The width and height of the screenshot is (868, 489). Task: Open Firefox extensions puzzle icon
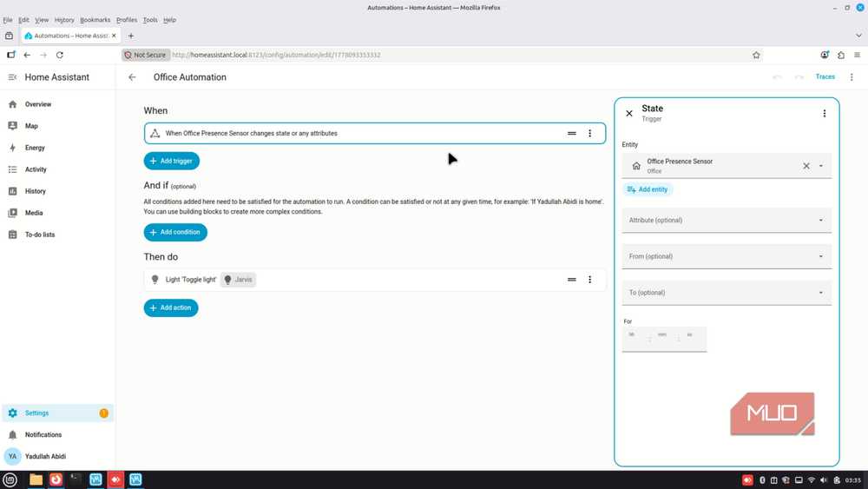pos(841,55)
